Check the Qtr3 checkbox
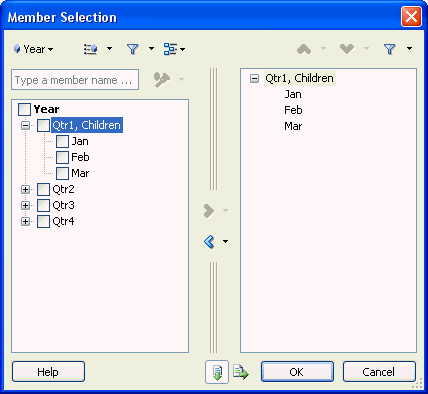The image size is (428, 394). pos(43,205)
